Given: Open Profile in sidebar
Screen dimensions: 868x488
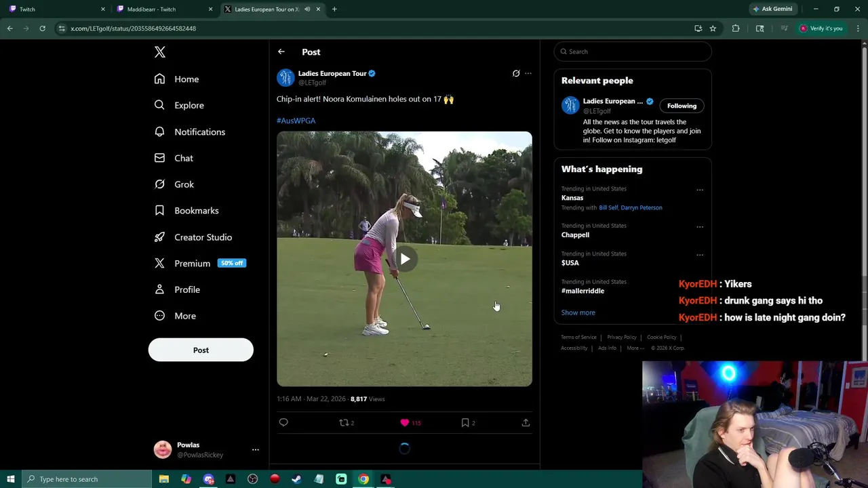Looking at the screenshot, I should 177,289.
